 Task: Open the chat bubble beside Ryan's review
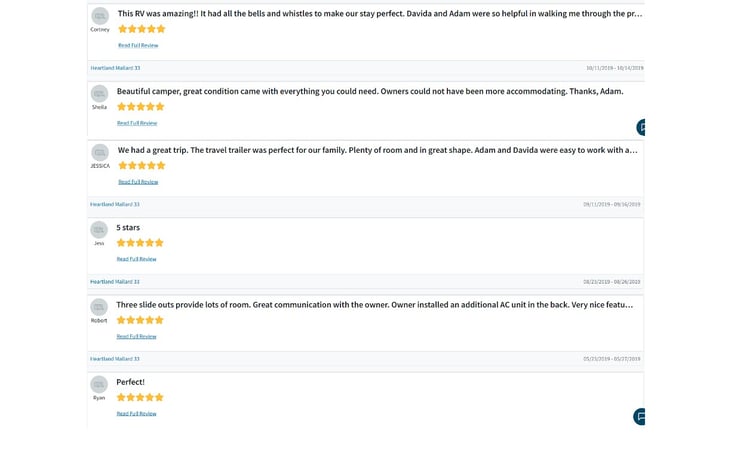coord(640,417)
